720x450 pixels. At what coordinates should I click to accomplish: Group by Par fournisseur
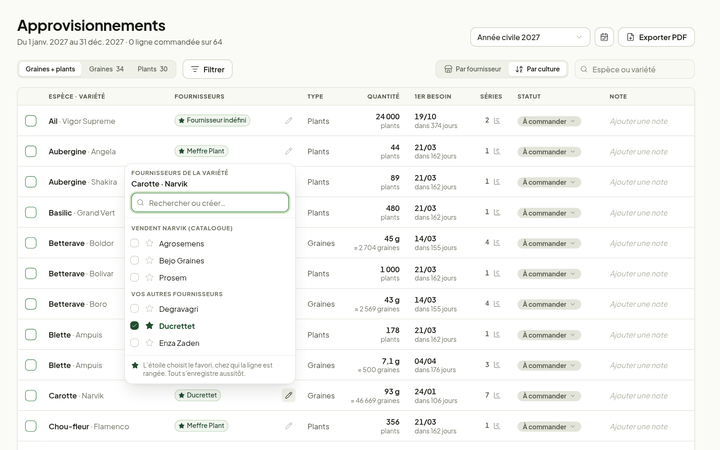click(x=472, y=69)
